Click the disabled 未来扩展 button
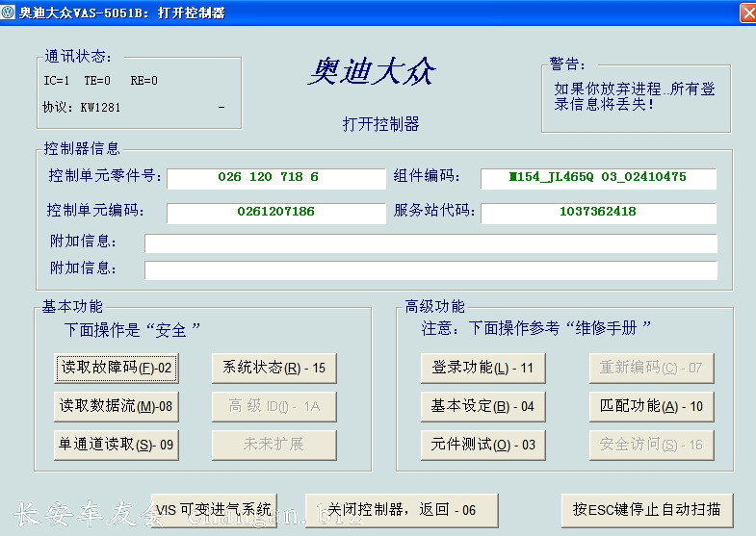The width and height of the screenshot is (756, 536). click(x=274, y=445)
